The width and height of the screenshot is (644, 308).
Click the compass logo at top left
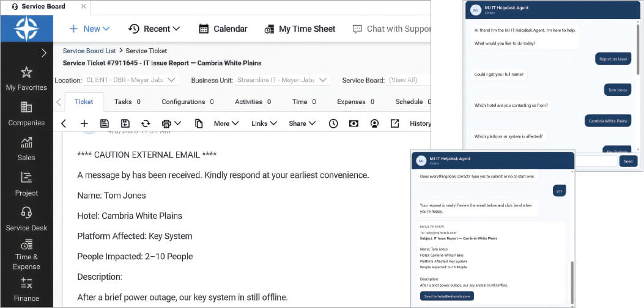point(26,29)
